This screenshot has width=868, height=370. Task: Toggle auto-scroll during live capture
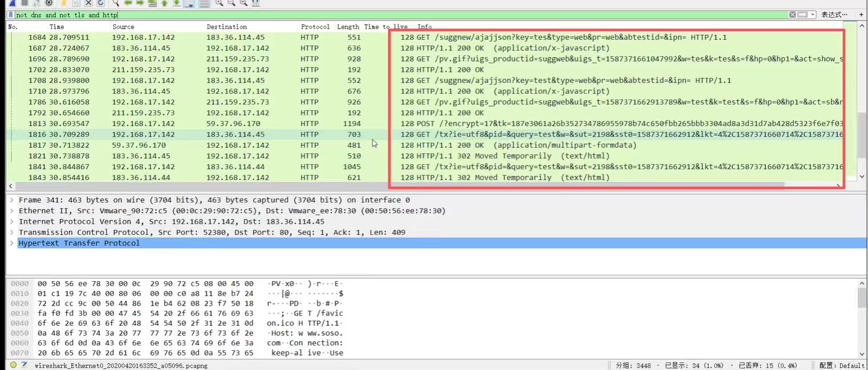(x=189, y=3)
